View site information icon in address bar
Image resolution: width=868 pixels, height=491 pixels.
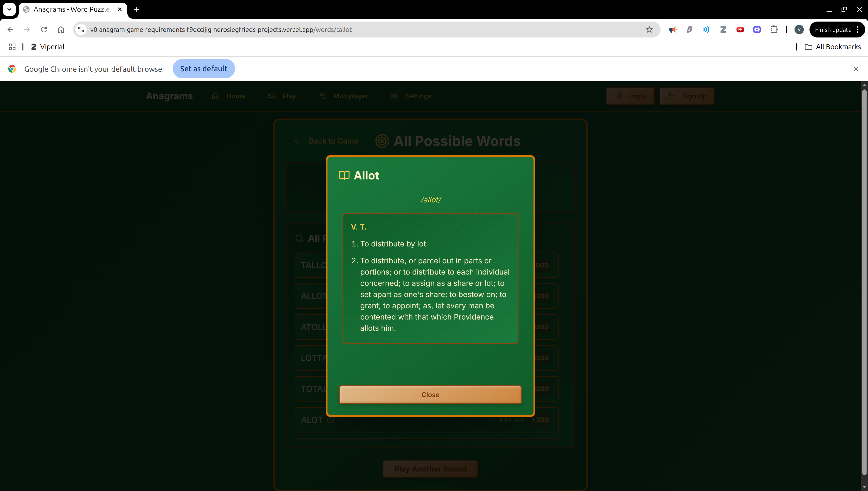[x=81, y=30]
